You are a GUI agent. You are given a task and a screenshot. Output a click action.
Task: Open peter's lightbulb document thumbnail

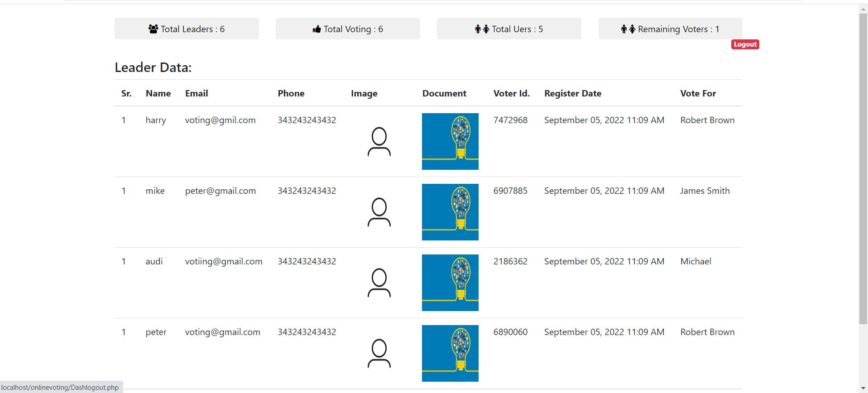[450, 353]
